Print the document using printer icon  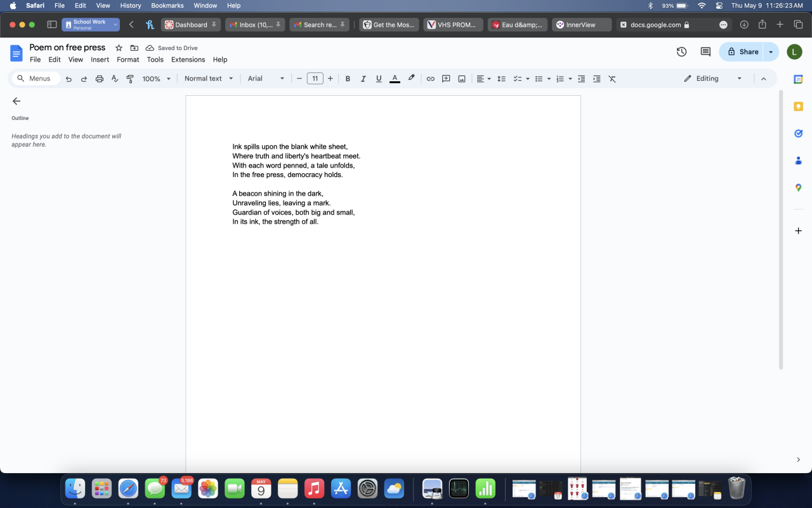(100, 79)
